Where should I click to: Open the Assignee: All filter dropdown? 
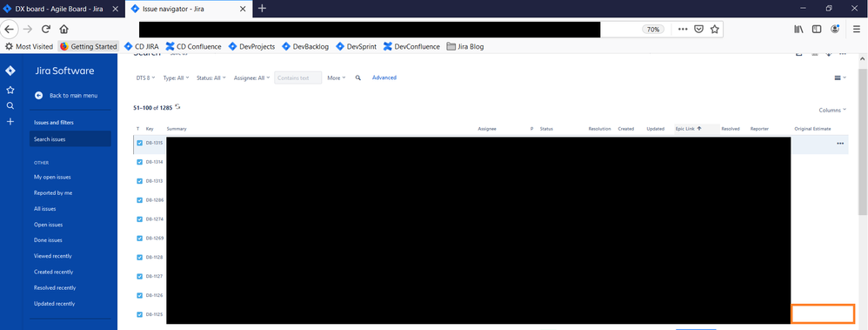(252, 77)
